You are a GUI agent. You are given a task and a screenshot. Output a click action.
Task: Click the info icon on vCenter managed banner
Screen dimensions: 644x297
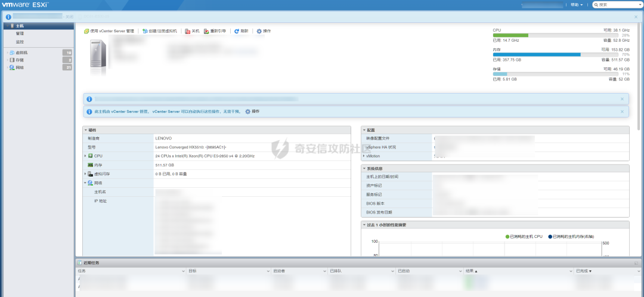click(x=89, y=112)
